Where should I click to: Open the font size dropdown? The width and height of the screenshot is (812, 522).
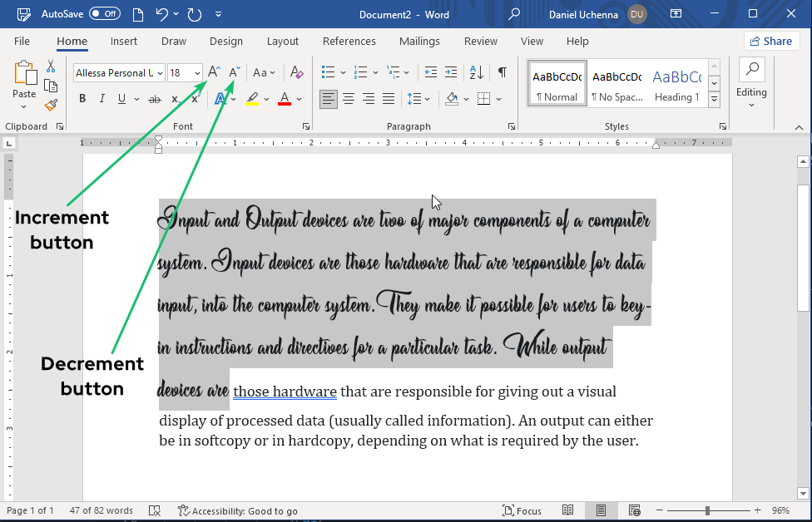coord(196,72)
